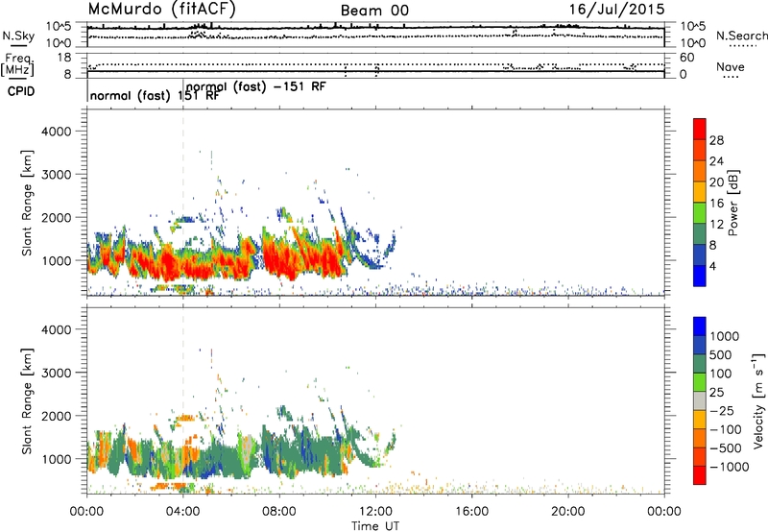Click the 2000 tick on power panel axis
768x532 pixels.
(56, 217)
